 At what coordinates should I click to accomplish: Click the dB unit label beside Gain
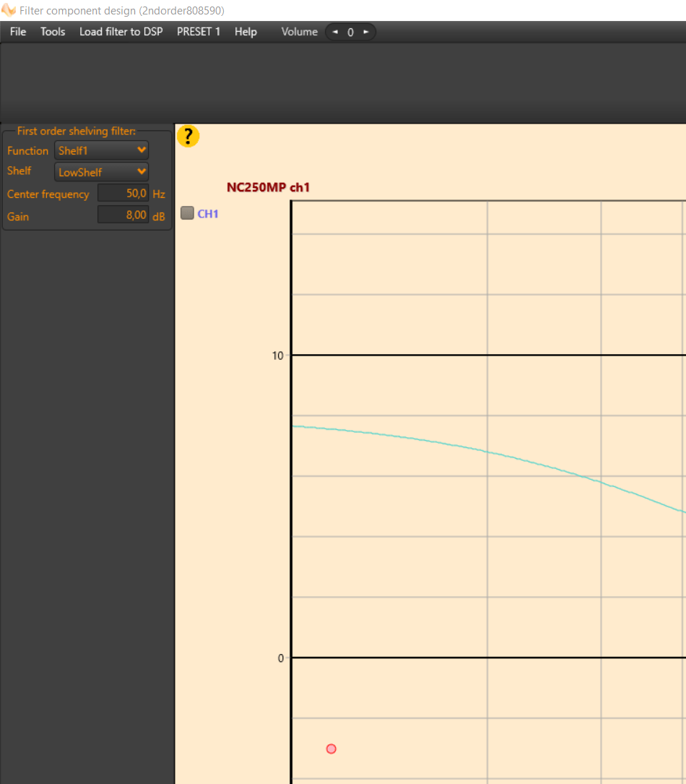tap(159, 217)
